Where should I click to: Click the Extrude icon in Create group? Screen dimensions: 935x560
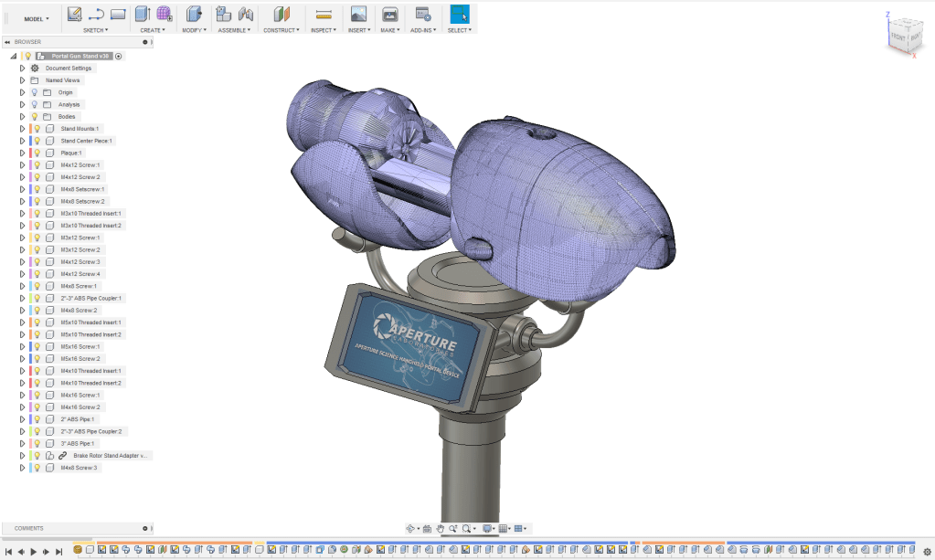coord(142,14)
